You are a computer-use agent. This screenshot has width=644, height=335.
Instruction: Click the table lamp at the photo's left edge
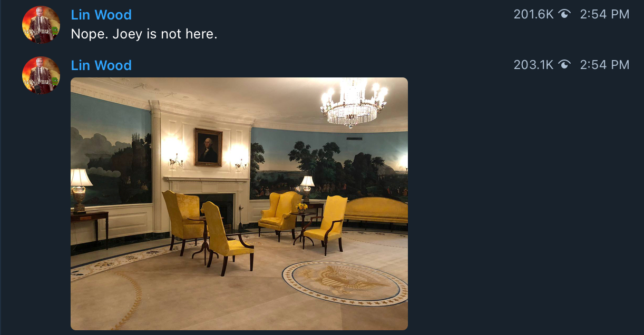(x=80, y=190)
